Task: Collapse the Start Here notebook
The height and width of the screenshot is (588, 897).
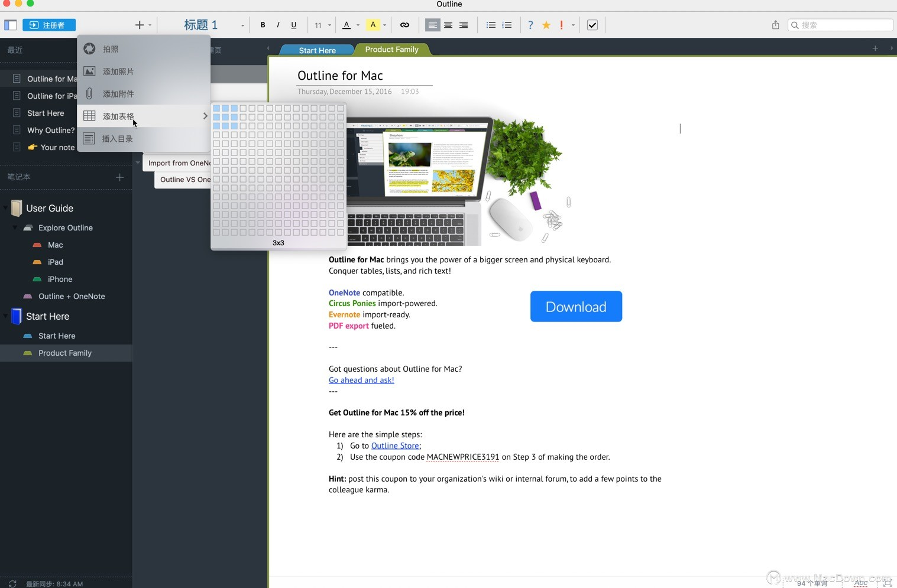Action: pyautogui.click(x=6, y=316)
